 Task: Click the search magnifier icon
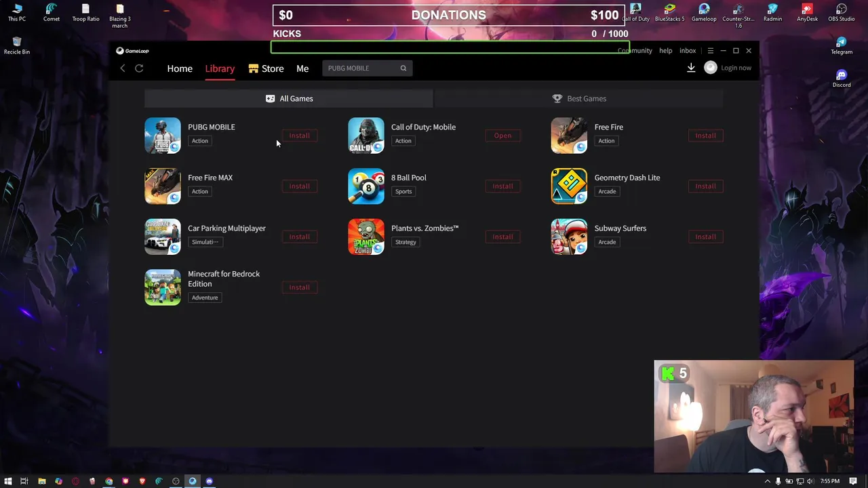pyautogui.click(x=403, y=68)
